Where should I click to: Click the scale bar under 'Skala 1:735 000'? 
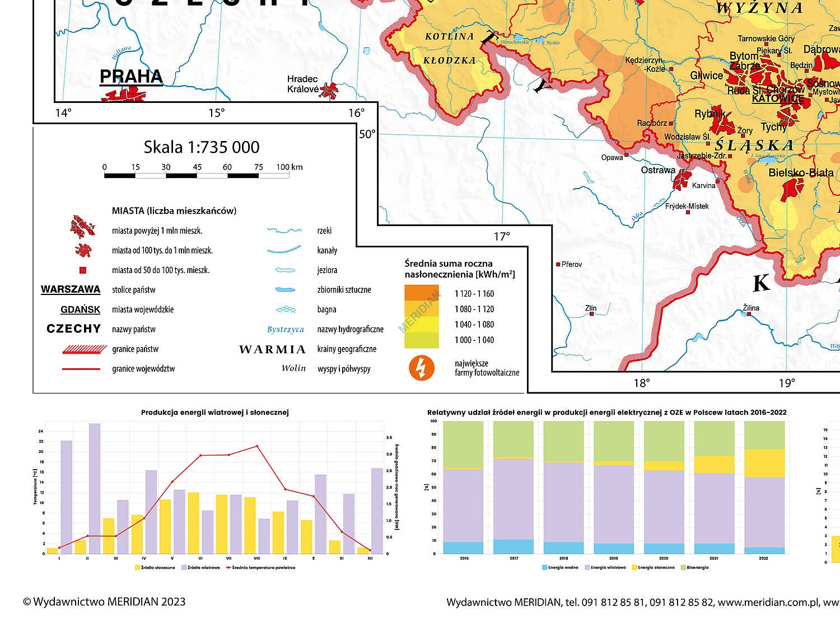pos(197,176)
